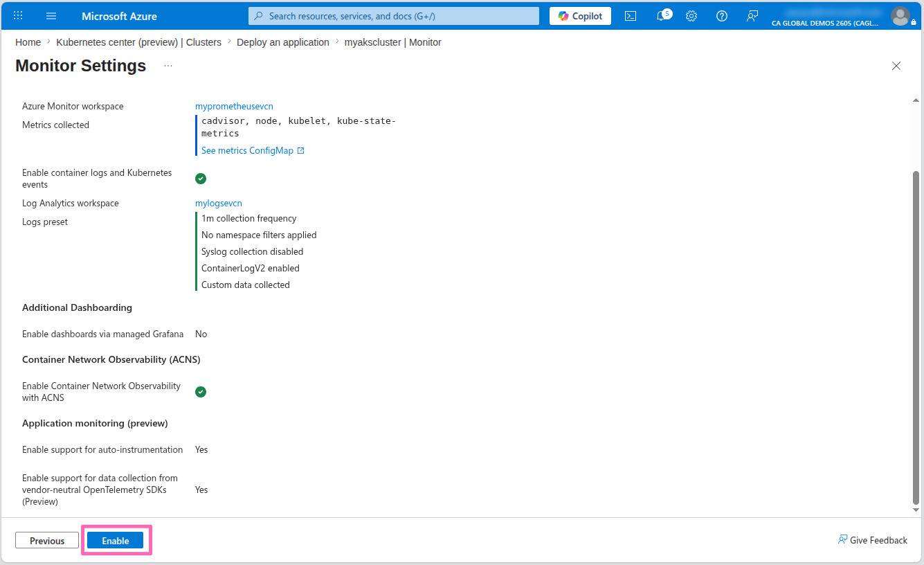This screenshot has width=924, height=565.
Task: Click the user account avatar
Action: (x=900, y=16)
